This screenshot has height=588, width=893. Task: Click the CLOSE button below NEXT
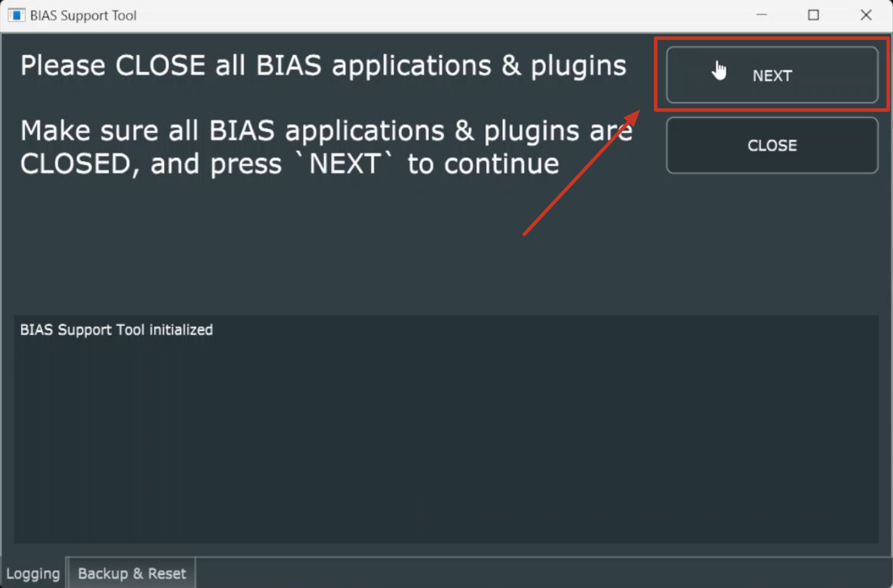tap(772, 145)
